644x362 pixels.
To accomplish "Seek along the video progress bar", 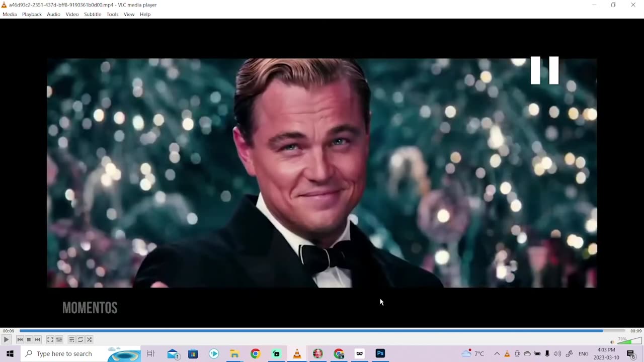I will pyautogui.click(x=322, y=331).
